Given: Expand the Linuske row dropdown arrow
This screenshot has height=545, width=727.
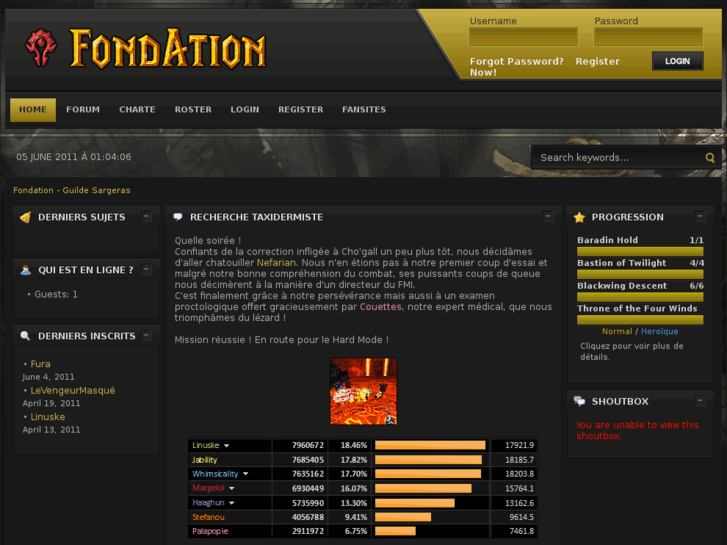Looking at the screenshot, I should point(227,446).
